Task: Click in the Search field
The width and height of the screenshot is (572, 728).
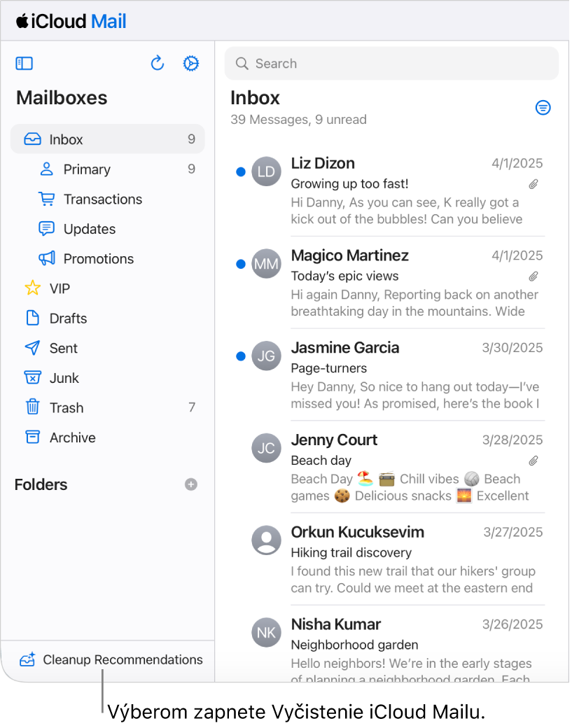Action: [x=393, y=64]
